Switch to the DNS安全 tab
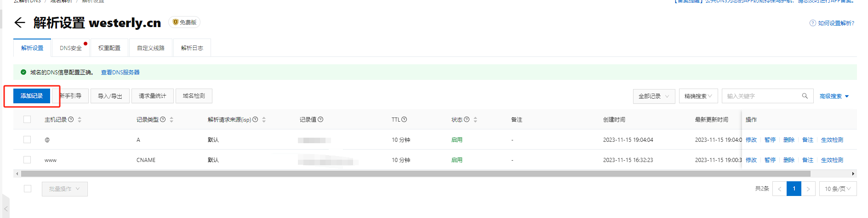Image resolution: width=868 pixels, height=218 pixels. tap(71, 48)
